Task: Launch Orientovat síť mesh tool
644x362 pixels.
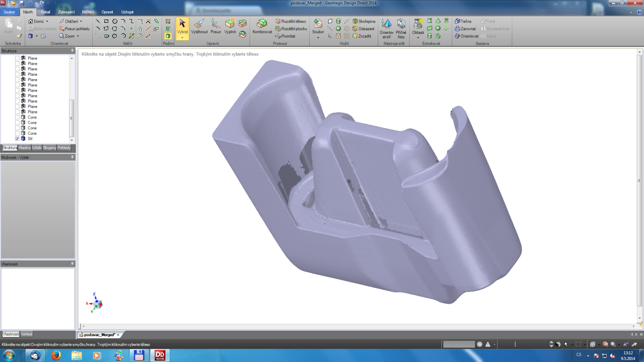Action: 386,28
